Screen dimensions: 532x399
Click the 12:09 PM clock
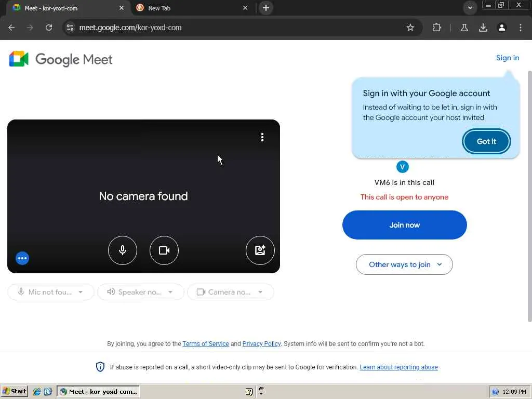(x=514, y=392)
